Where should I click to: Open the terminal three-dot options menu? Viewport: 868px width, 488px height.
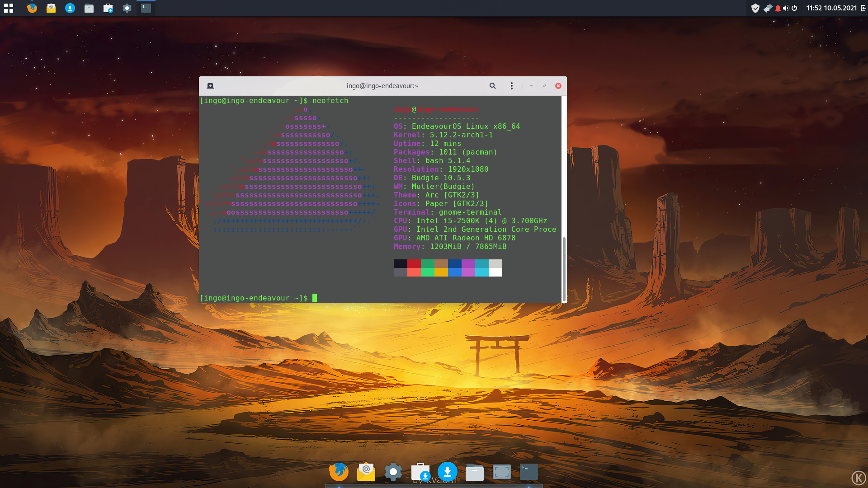click(x=511, y=86)
